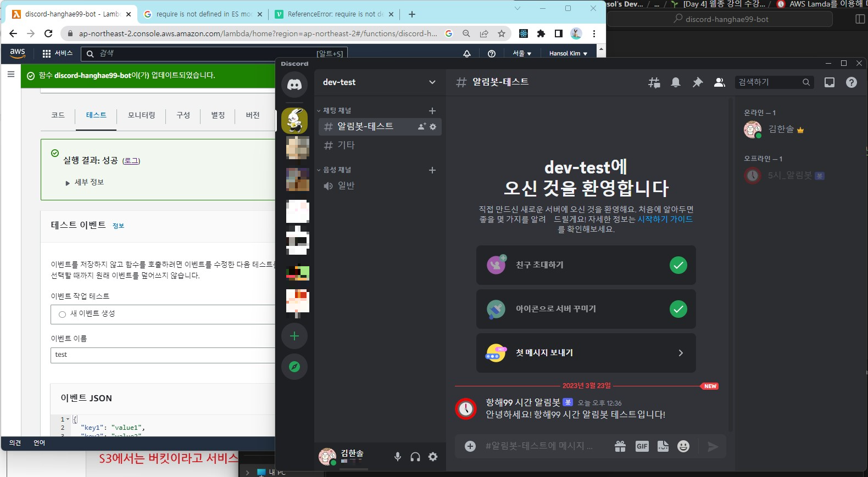Image resolution: width=868 pixels, height=477 pixels.
Task: Open new Chrome tab
Action: pyautogui.click(x=412, y=14)
